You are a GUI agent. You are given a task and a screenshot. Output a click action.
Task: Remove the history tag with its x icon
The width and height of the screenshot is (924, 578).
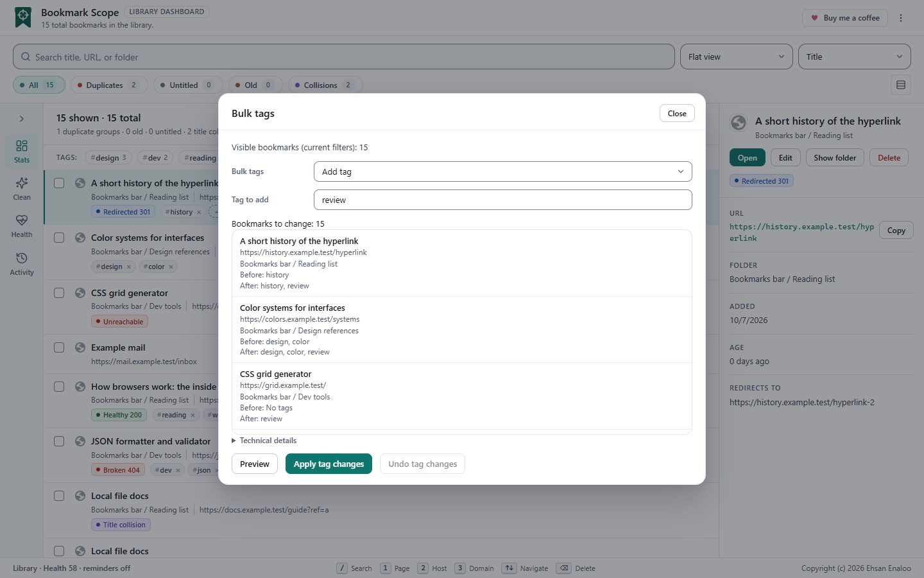click(x=199, y=212)
